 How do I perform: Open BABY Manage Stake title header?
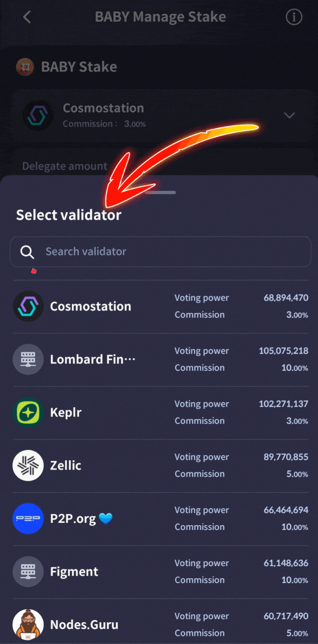coord(160,17)
